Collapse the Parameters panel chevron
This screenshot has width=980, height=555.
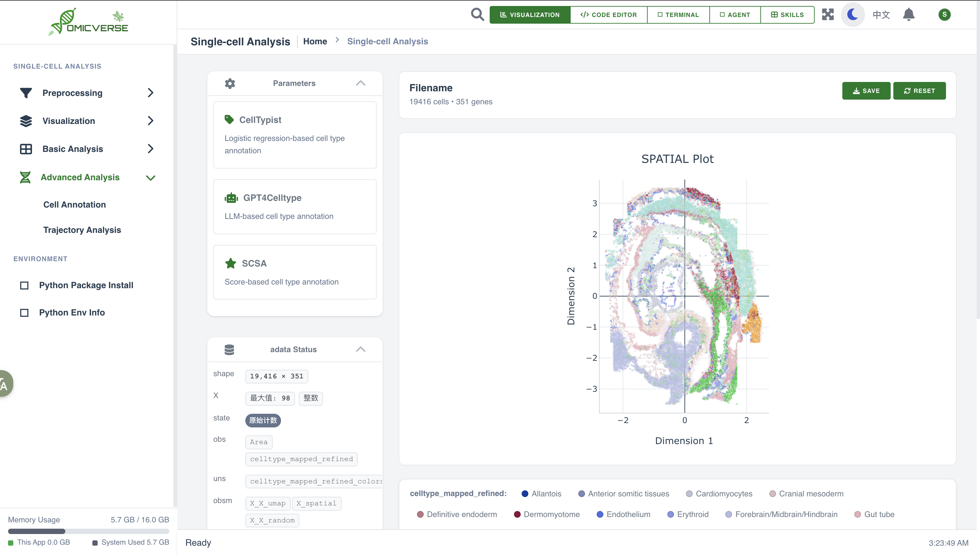360,83
